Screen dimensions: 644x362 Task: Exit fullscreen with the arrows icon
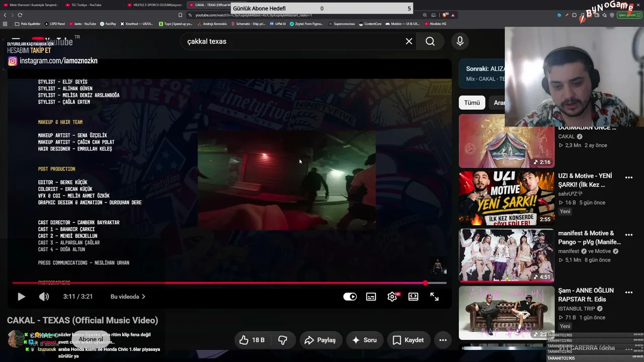click(434, 297)
